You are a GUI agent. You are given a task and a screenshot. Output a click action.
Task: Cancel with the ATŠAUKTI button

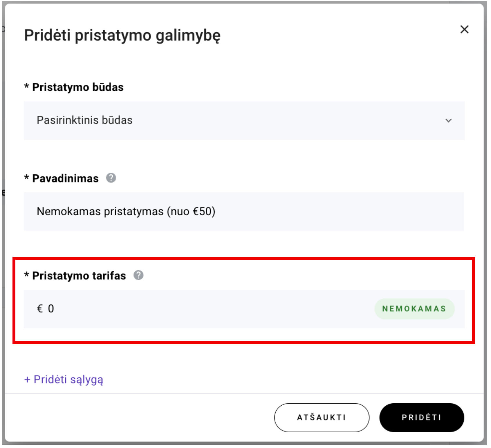click(321, 417)
